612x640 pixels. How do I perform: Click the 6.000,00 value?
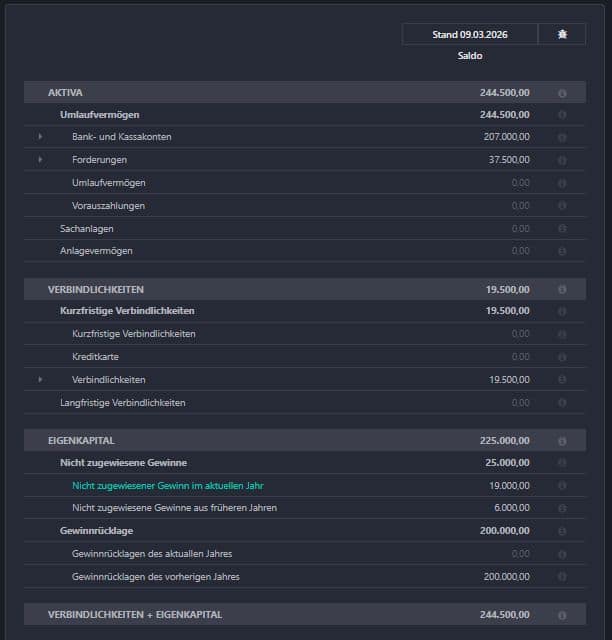512,508
